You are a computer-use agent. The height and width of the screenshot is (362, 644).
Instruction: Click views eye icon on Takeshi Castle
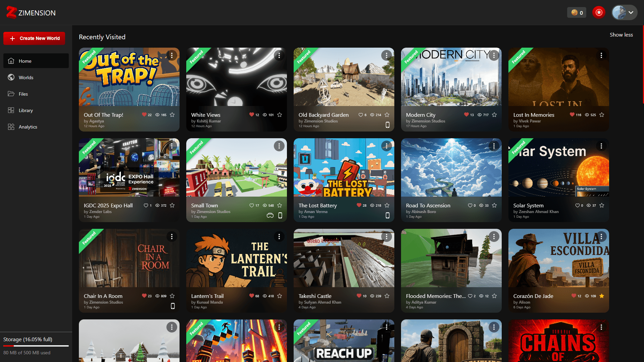(372, 296)
